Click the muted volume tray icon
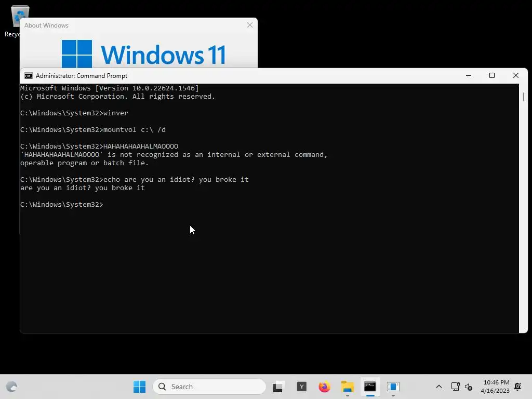The height and width of the screenshot is (399, 532). click(469, 387)
